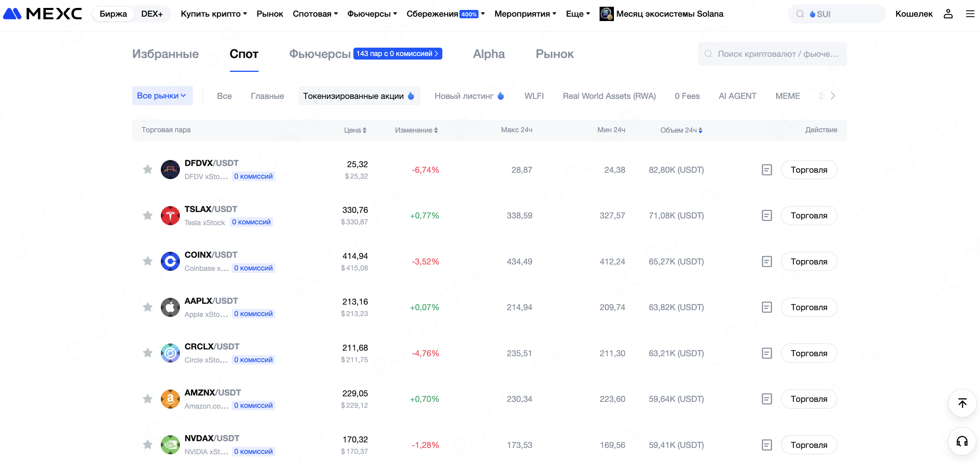Select Real World Assets (RWA) filter

pos(609,96)
